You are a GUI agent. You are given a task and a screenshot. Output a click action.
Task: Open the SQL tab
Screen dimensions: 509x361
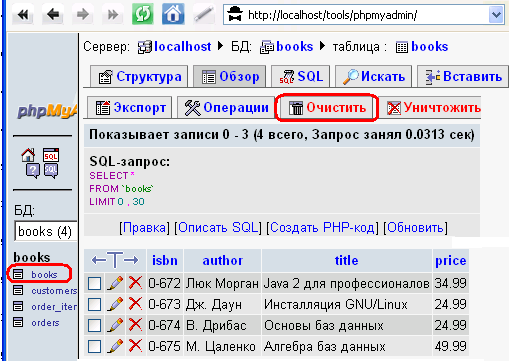pyautogui.click(x=301, y=77)
